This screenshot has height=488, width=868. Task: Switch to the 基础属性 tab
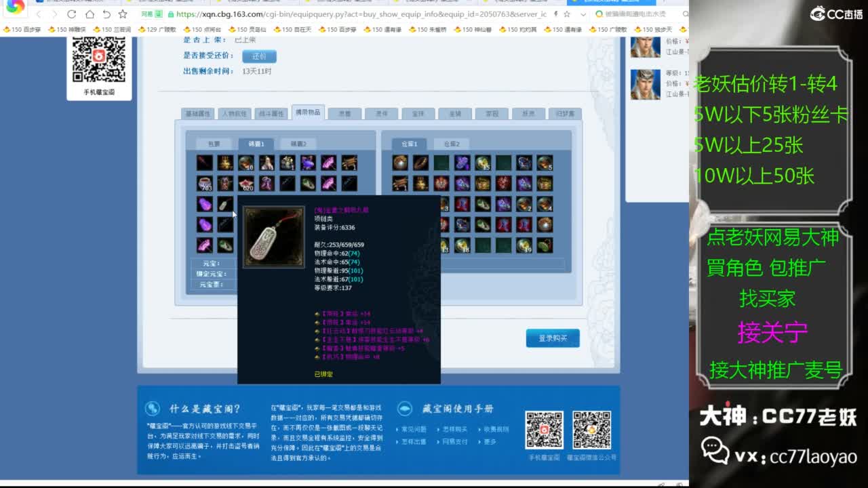coord(198,114)
